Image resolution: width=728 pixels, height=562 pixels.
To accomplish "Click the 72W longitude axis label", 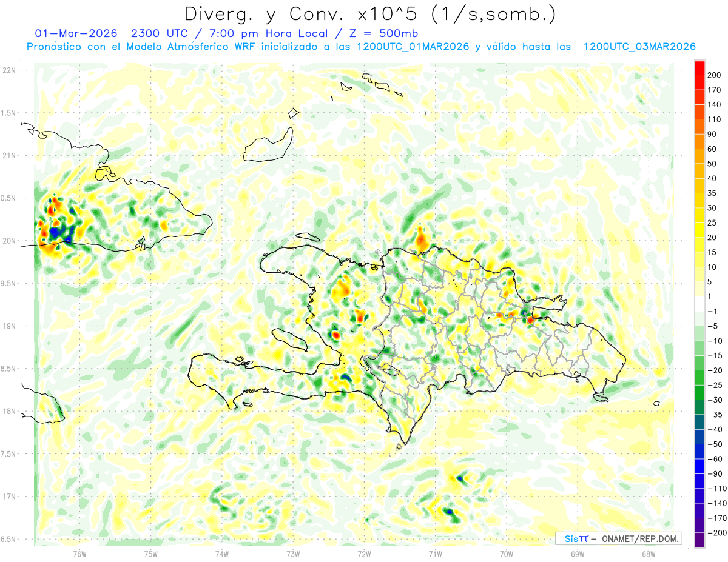I will point(364,554).
